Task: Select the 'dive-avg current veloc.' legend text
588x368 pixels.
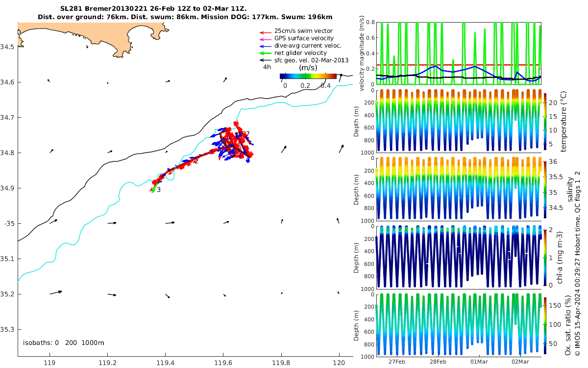Action: pos(308,45)
